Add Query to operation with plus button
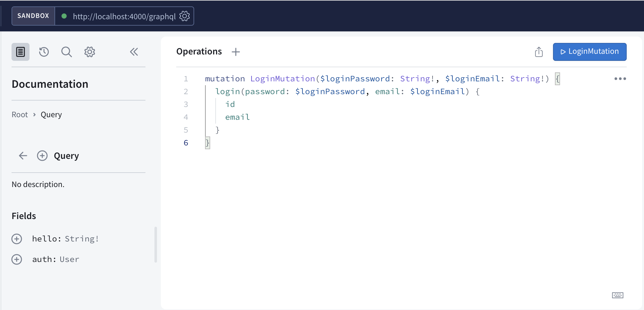The height and width of the screenshot is (310, 644). tap(42, 156)
